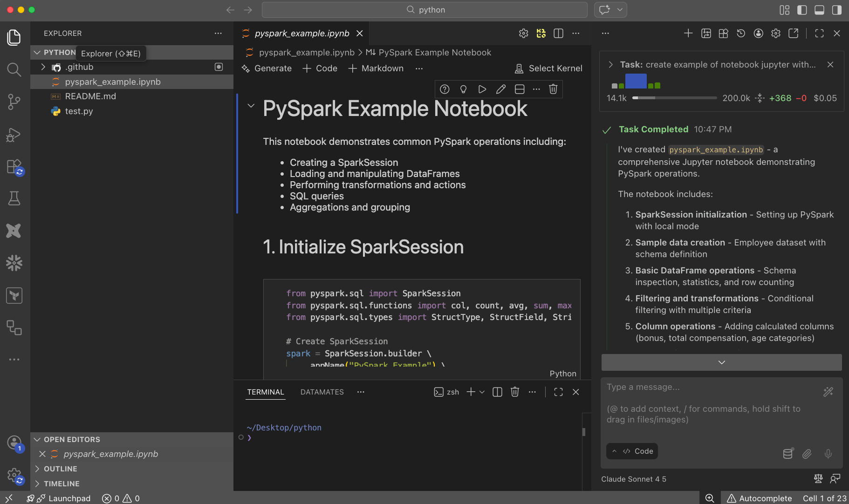Screen dimensions: 849x504
Task: Click the token usage progress slider
Action: (674, 98)
